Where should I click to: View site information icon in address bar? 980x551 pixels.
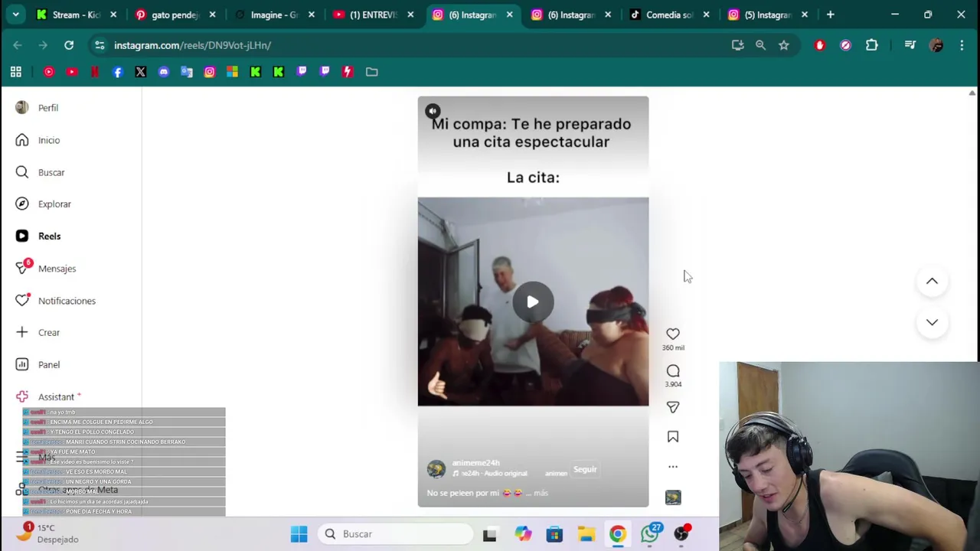click(x=100, y=45)
